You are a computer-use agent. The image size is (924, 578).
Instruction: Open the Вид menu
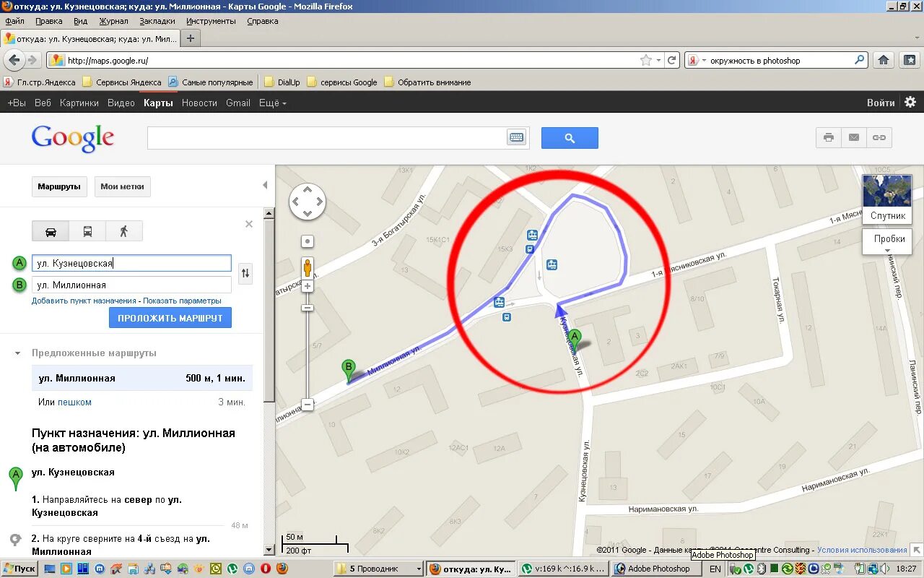coord(80,21)
